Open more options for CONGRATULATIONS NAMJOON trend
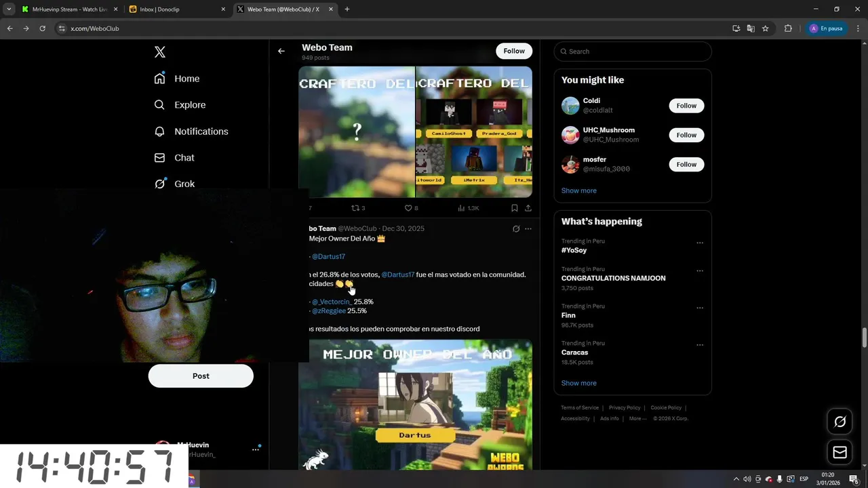Screen dimensions: 868x488 click(700, 270)
